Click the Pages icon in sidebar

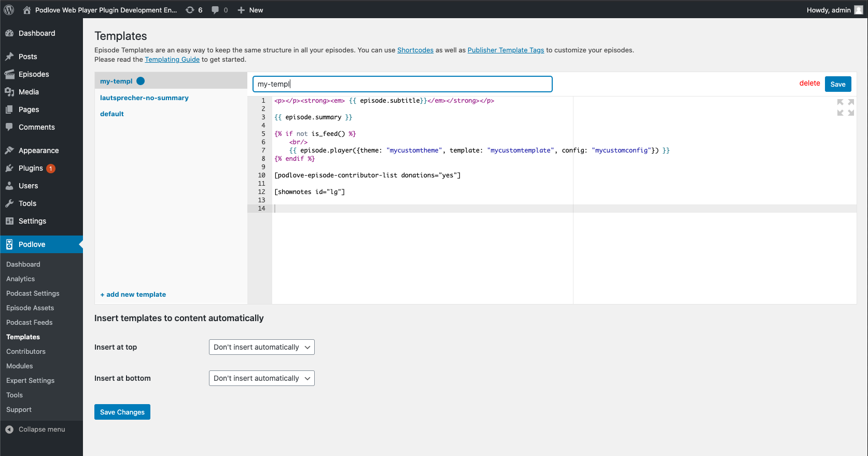9,109
